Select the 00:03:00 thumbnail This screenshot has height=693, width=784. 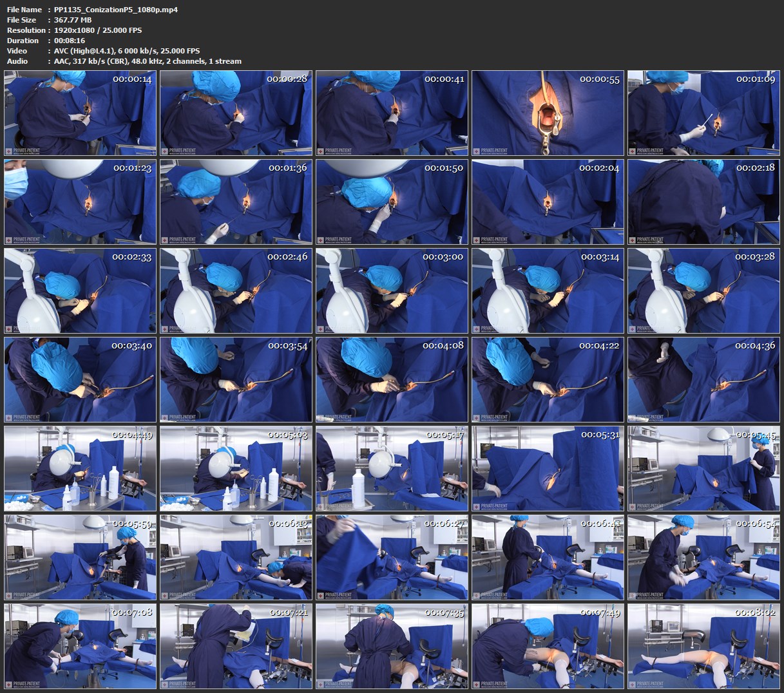(x=392, y=290)
